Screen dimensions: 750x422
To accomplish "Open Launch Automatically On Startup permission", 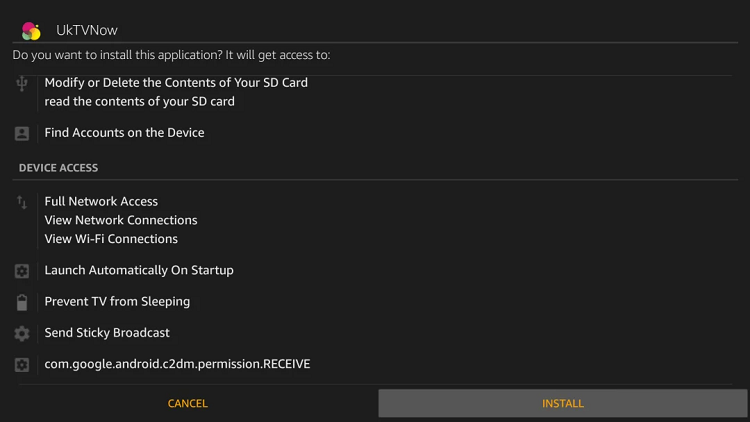I will point(139,270).
